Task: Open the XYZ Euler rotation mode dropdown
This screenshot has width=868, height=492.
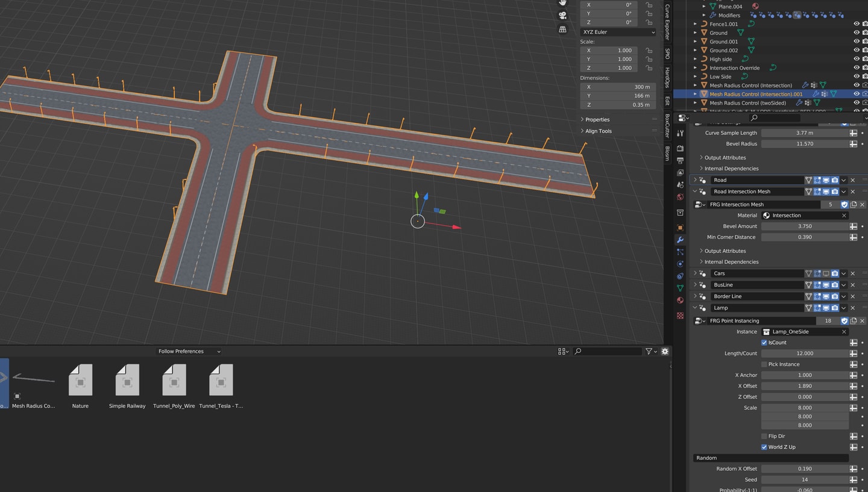Action: 618,32
